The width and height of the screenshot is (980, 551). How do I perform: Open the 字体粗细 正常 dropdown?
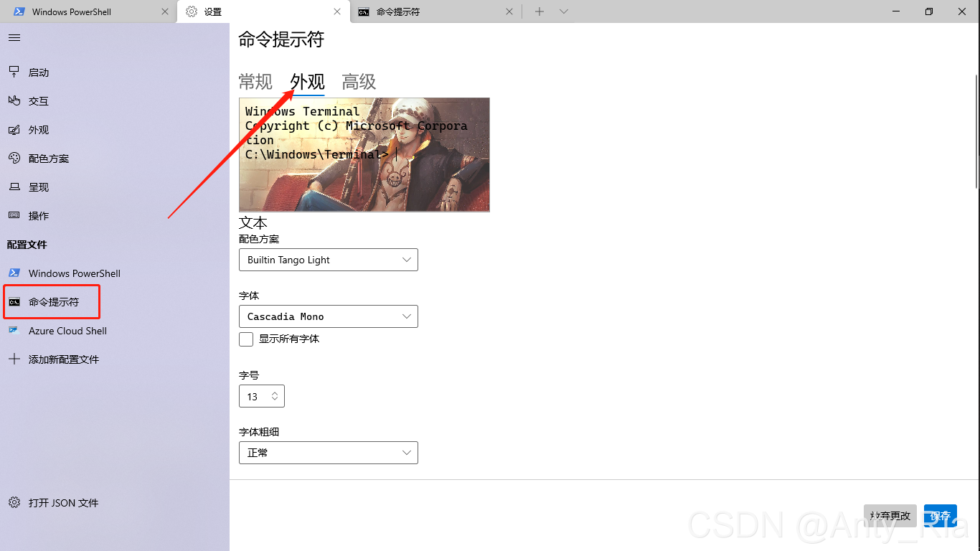click(329, 453)
